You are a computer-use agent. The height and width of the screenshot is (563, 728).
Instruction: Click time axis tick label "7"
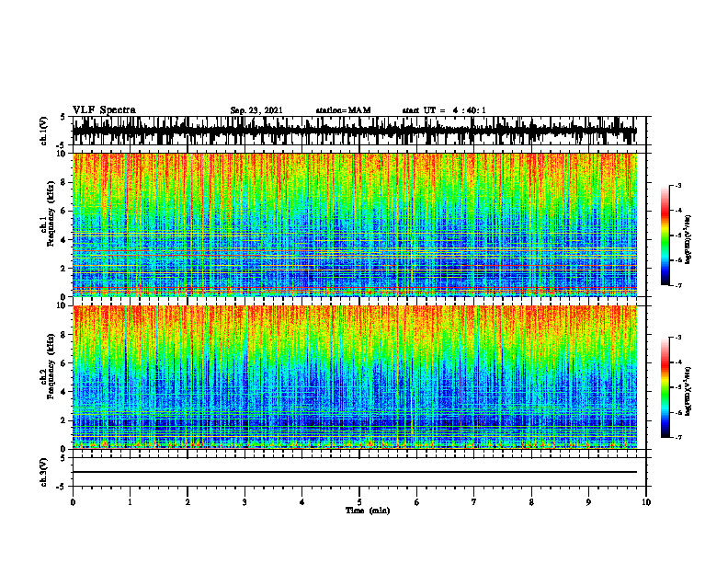[x=474, y=502]
